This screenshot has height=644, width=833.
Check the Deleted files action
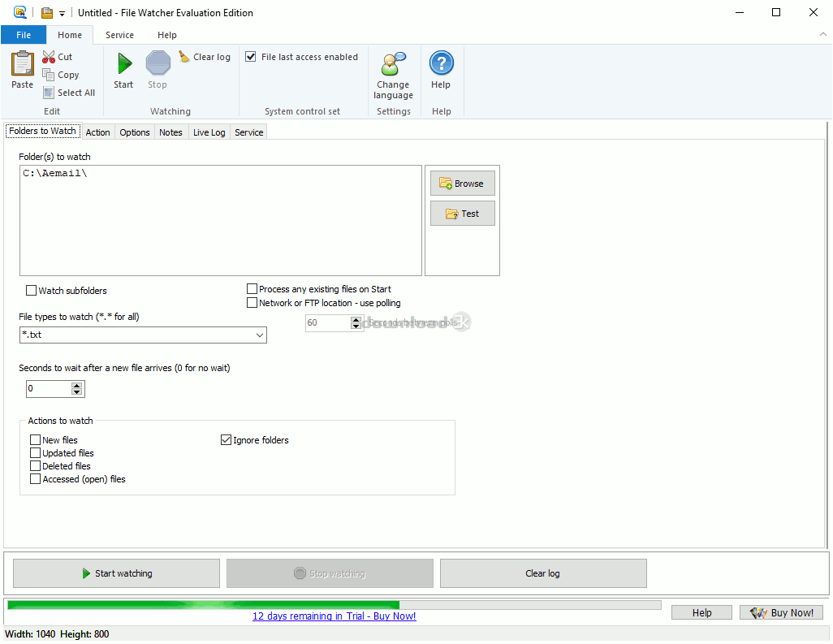[x=36, y=466]
